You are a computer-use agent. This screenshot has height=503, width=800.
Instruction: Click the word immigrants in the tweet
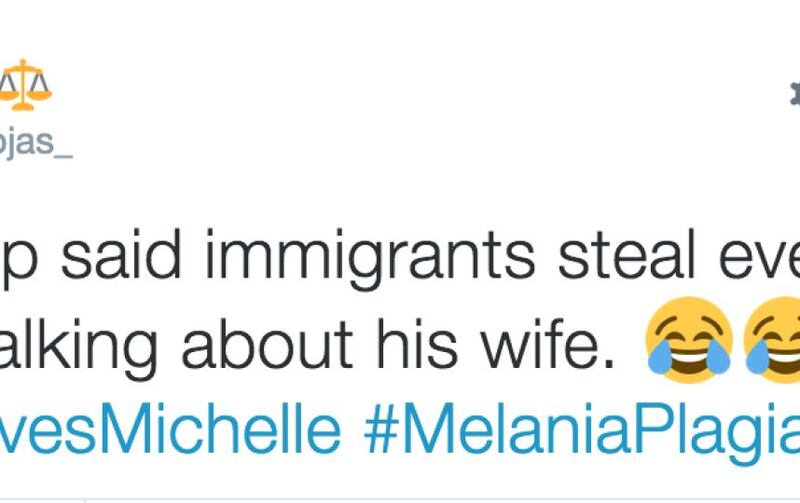coord(370,260)
